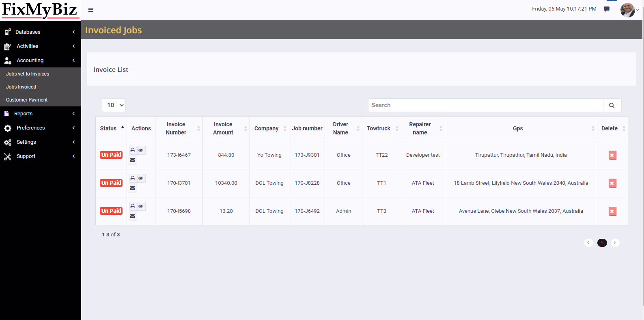
Task: Delete invoice 170-I5698
Action: [612, 211]
